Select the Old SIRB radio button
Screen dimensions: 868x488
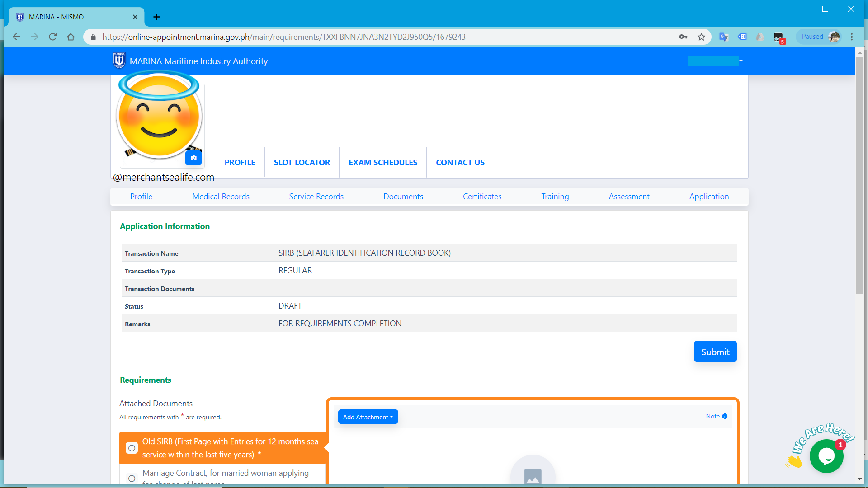pyautogui.click(x=131, y=447)
